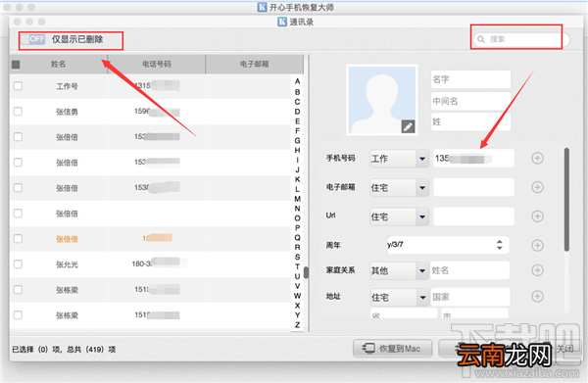Check the 张倍倍 row with no phone number
The width and height of the screenshot is (588, 383).
pos(18,214)
